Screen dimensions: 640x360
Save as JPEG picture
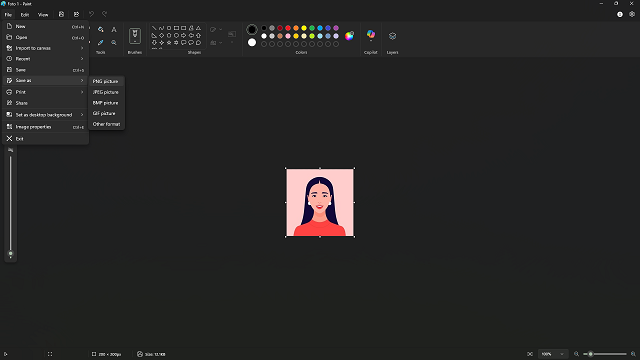point(107,92)
